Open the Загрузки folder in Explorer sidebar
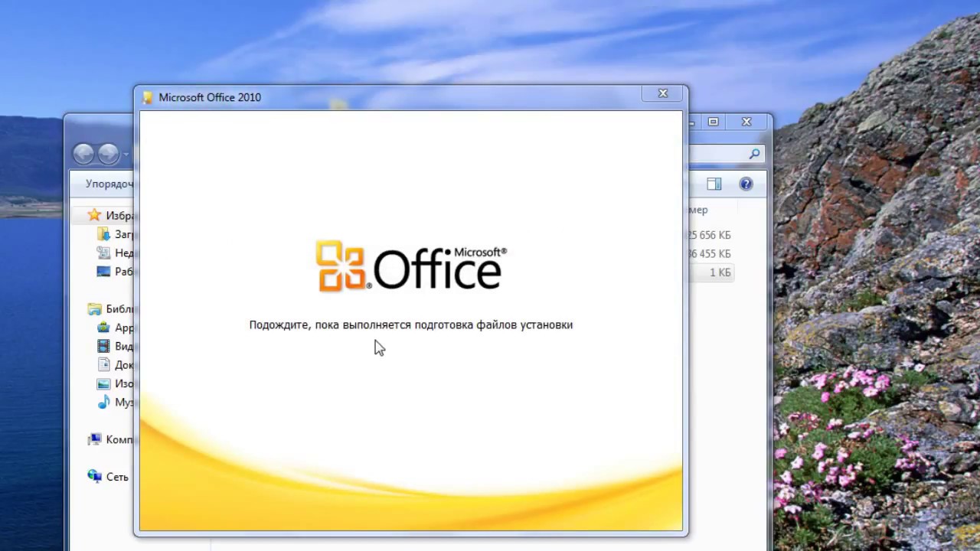This screenshot has height=551, width=980. click(114, 234)
